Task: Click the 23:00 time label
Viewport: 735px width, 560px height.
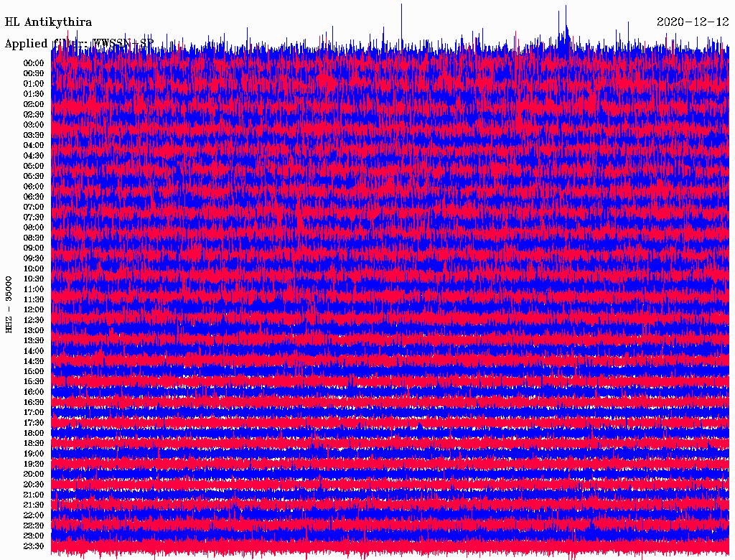Action: coord(34,536)
